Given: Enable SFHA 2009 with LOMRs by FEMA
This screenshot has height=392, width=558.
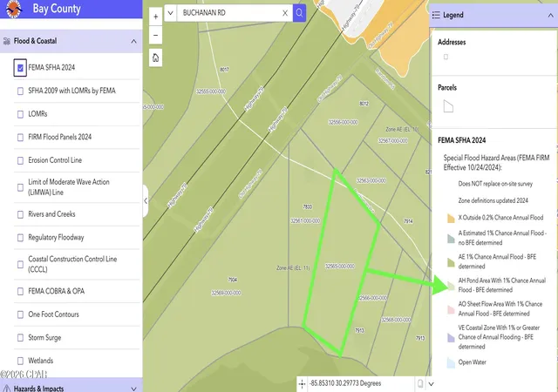Looking at the screenshot, I should coord(20,91).
